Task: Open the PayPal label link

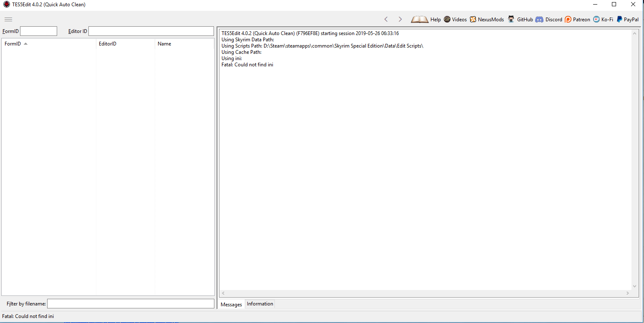Action: [x=631, y=20]
